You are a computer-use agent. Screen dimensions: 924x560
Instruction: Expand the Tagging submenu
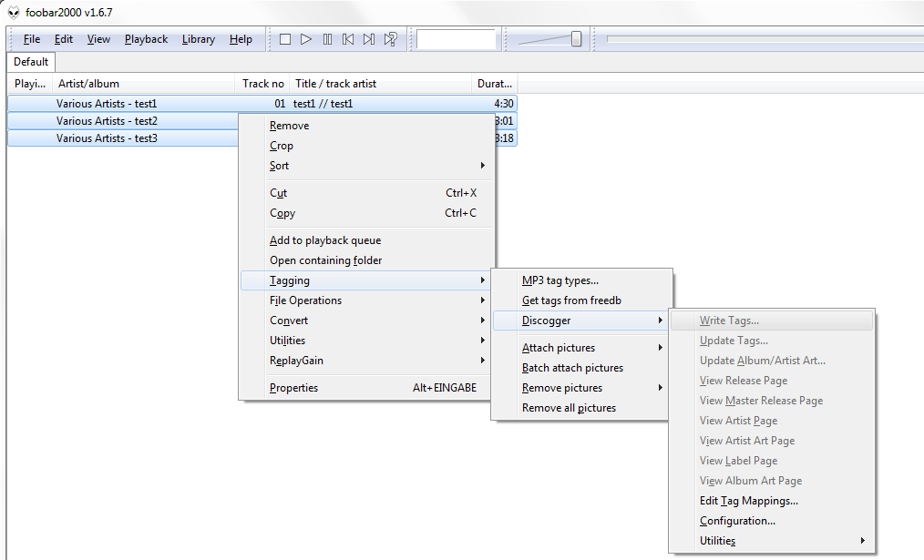365,280
